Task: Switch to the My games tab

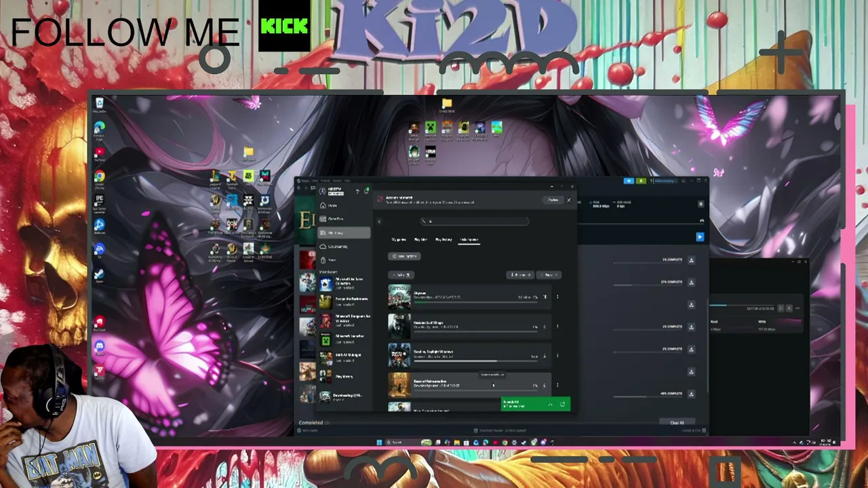Action: coord(399,240)
